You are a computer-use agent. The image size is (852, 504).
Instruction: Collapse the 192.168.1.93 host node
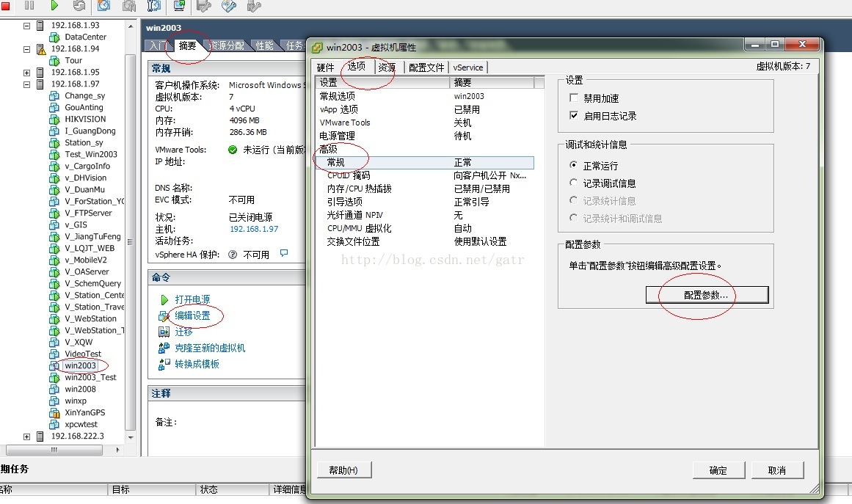26,26
